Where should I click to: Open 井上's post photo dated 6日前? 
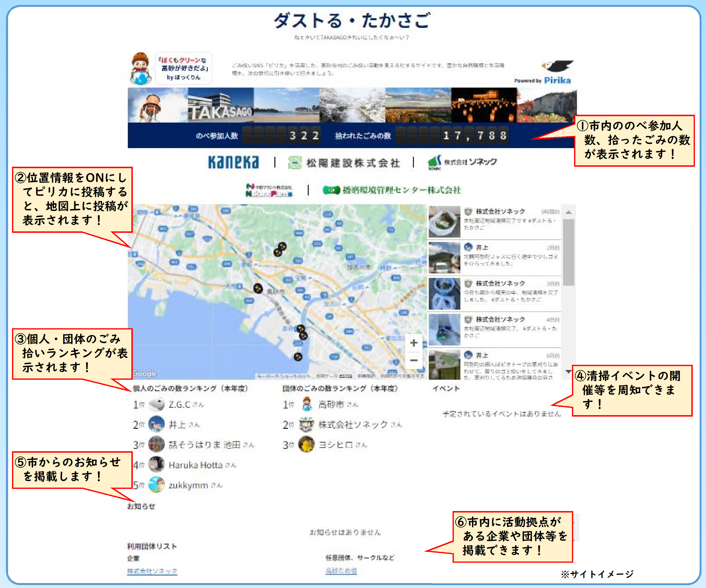444,365
